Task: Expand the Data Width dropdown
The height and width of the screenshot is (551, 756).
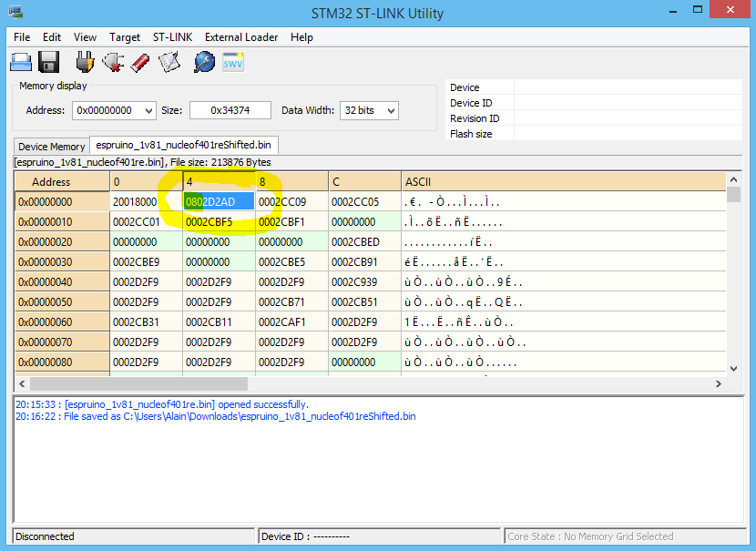Action: tap(391, 111)
